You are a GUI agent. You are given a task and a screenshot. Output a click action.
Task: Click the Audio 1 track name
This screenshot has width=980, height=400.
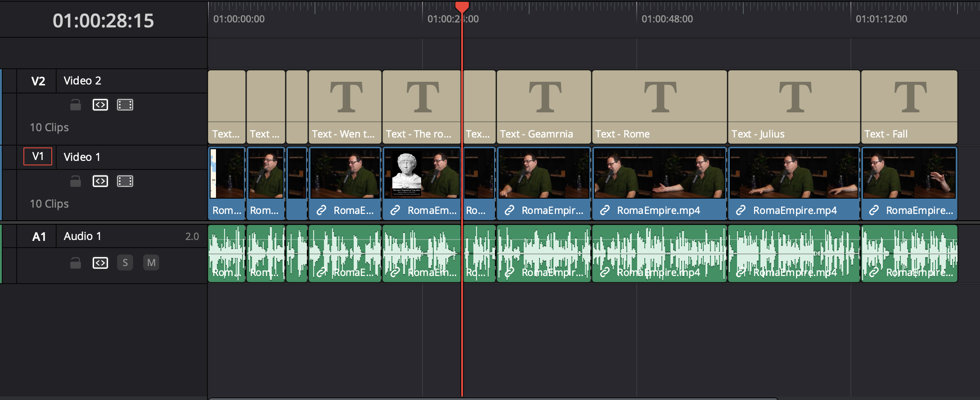(x=82, y=236)
